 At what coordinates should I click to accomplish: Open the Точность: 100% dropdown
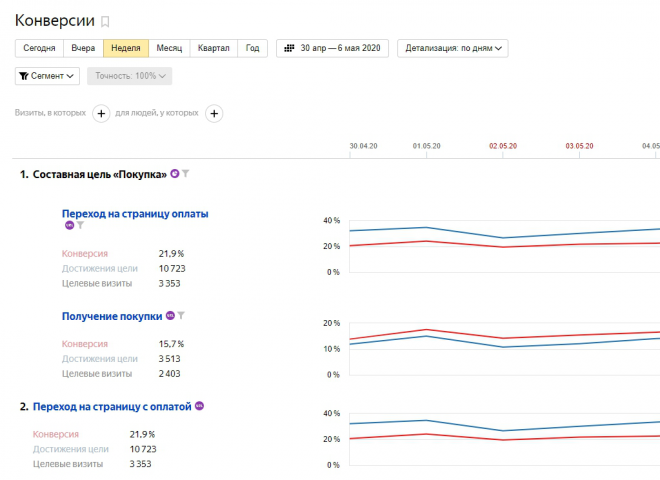pyautogui.click(x=129, y=76)
